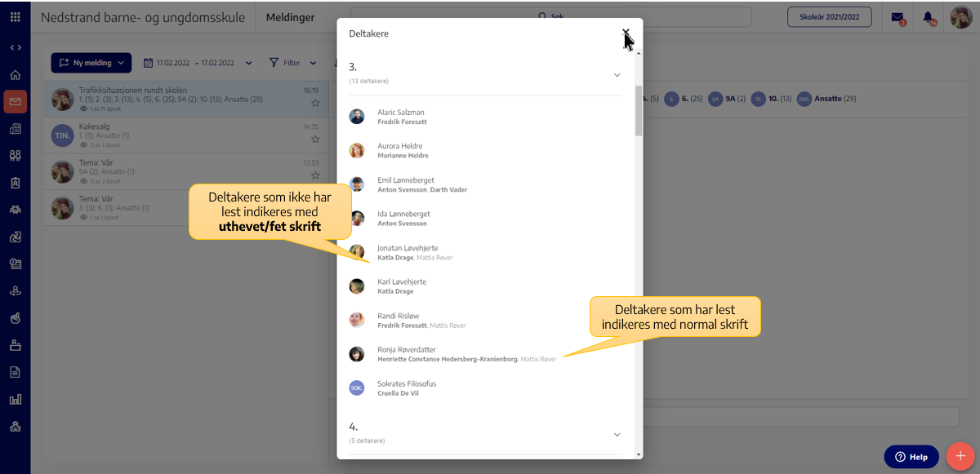Screen dimensions: 980x474
Task: Click the Deltakere dialog scrollbar thumb
Action: coord(639,110)
